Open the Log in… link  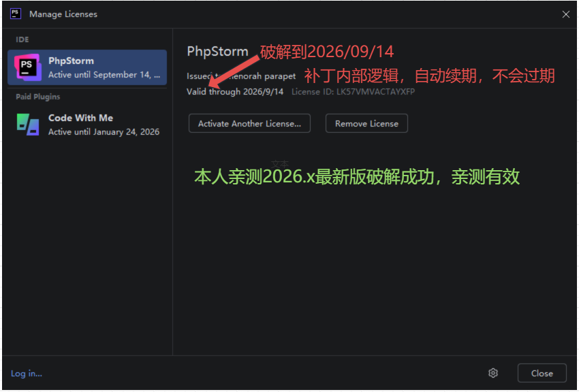26,374
